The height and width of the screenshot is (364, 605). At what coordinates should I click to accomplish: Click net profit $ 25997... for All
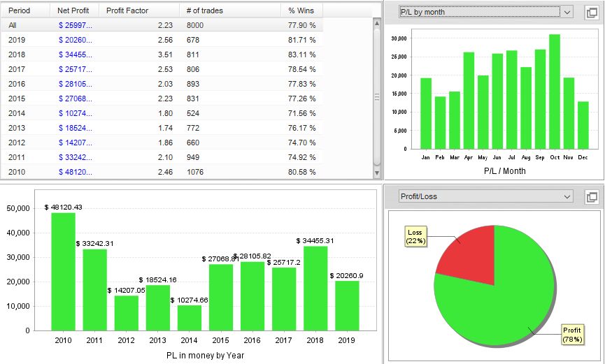pyautogui.click(x=76, y=25)
